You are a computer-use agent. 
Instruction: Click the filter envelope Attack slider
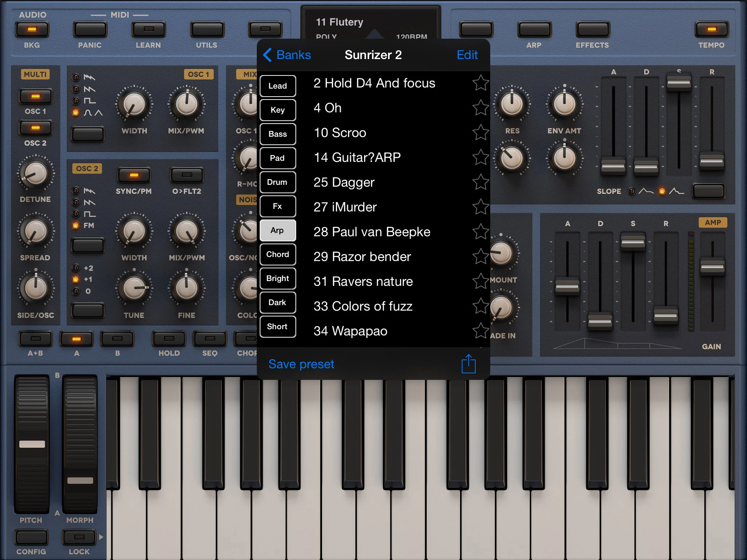click(x=613, y=166)
